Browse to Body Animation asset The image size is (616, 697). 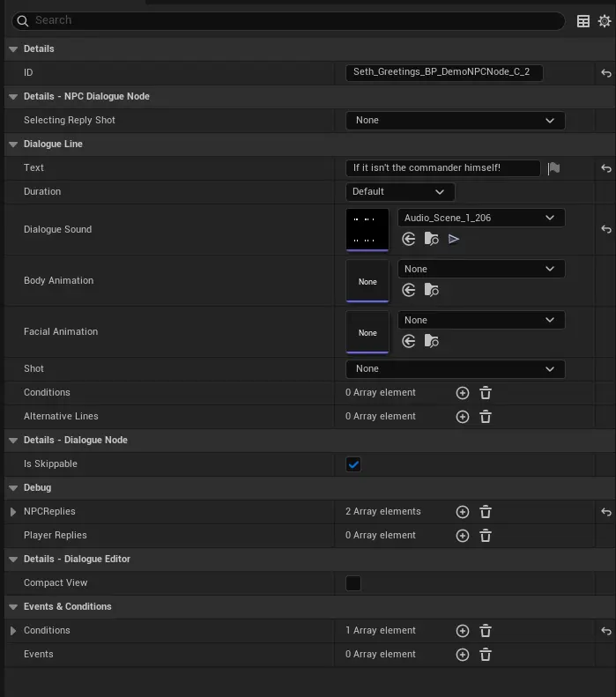click(x=431, y=290)
